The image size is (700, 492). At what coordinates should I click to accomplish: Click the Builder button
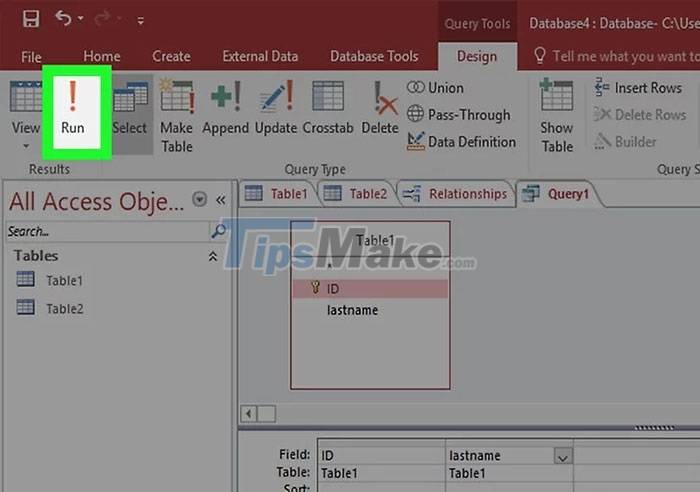tap(625, 142)
